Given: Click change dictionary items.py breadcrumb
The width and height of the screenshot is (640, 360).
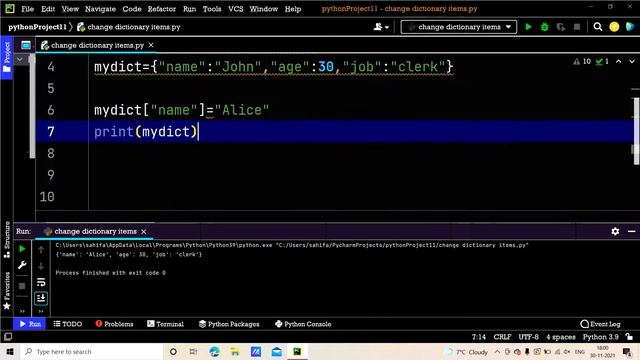Looking at the screenshot, I should (x=129, y=27).
